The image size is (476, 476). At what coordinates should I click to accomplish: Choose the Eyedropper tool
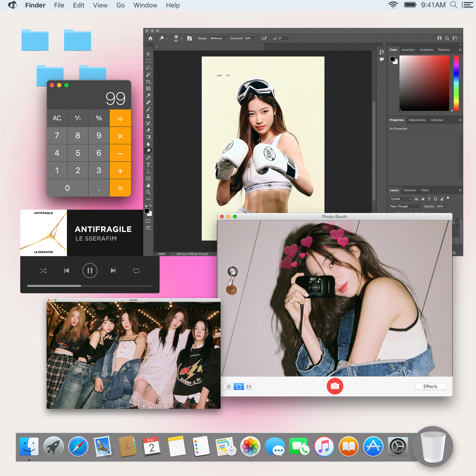[148, 95]
